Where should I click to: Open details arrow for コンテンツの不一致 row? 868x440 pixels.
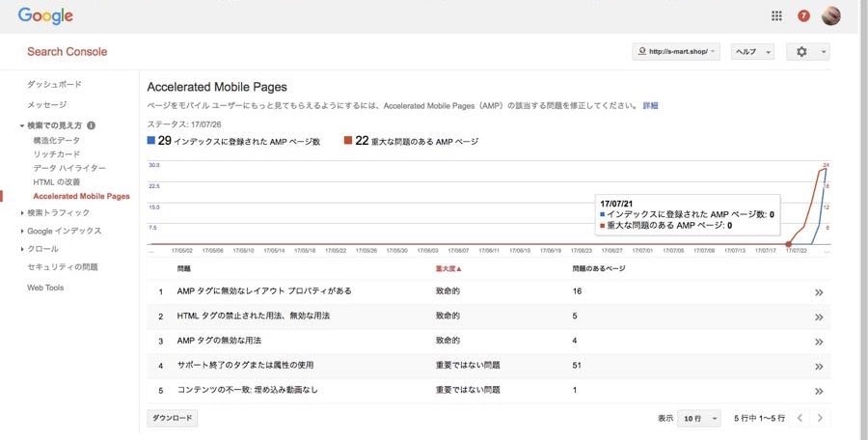(819, 391)
